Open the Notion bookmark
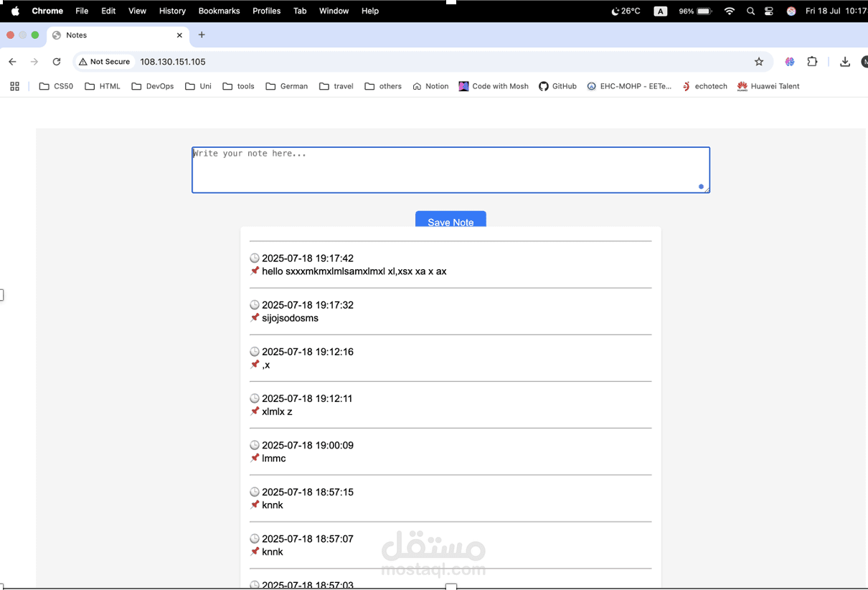868x590 pixels. click(430, 86)
